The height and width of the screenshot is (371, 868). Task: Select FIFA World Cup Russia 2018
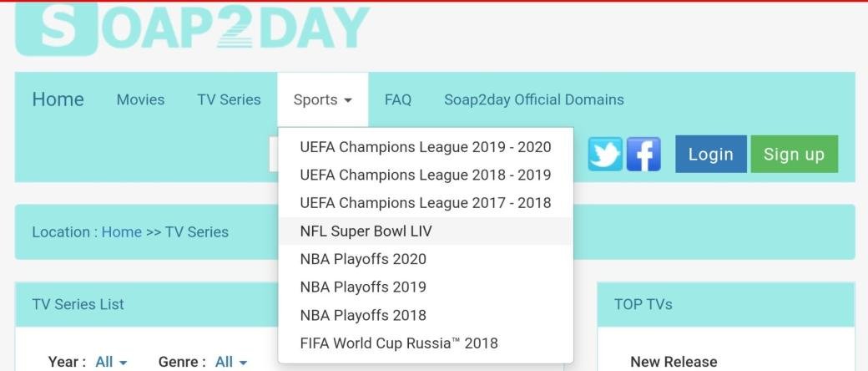point(398,343)
